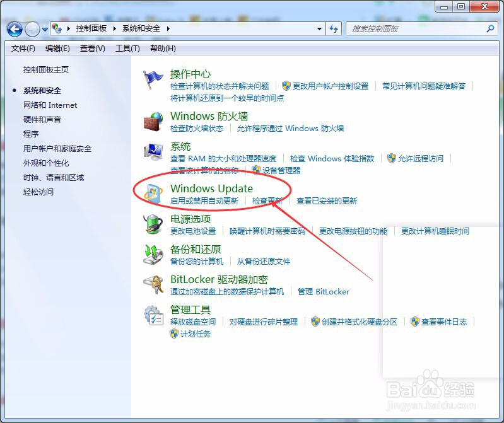Select 网络和 Internet in sidebar
The height and width of the screenshot is (423, 504).
pyautogui.click(x=50, y=105)
